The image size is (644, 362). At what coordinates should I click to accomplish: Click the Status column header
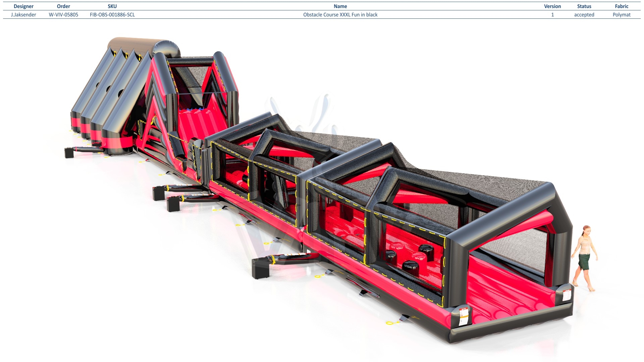(584, 6)
